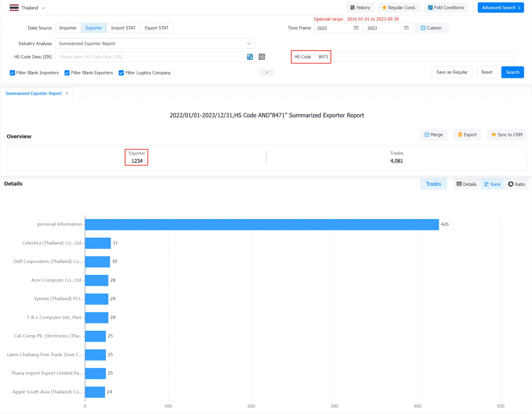Switch to Rank view
The width and height of the screenshot is (532, 414).
click(492, 184)
